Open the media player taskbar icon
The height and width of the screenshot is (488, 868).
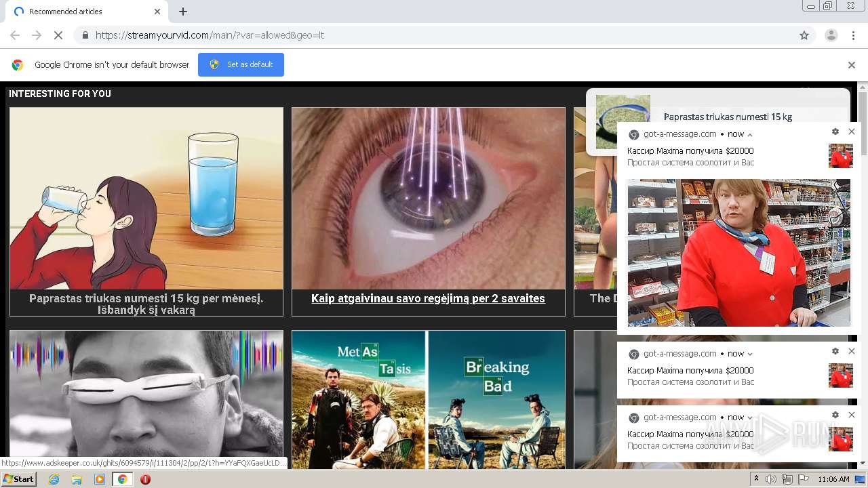(100, 479)
